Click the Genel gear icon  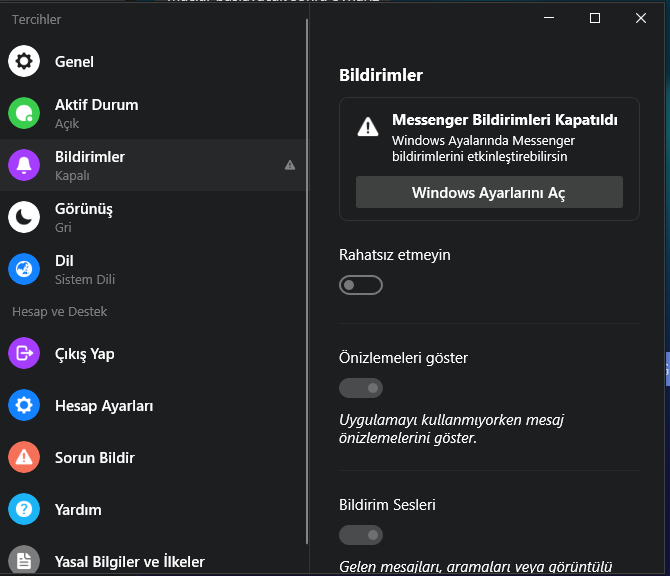point(24,61)
